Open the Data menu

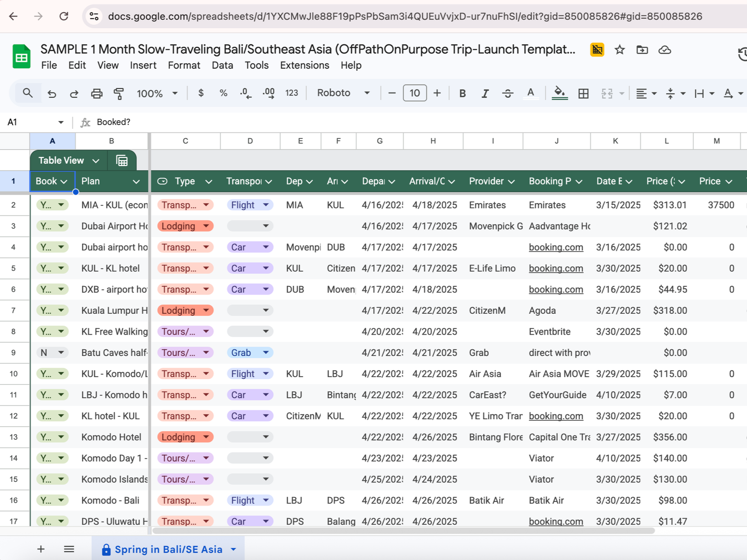pos(222,65)
